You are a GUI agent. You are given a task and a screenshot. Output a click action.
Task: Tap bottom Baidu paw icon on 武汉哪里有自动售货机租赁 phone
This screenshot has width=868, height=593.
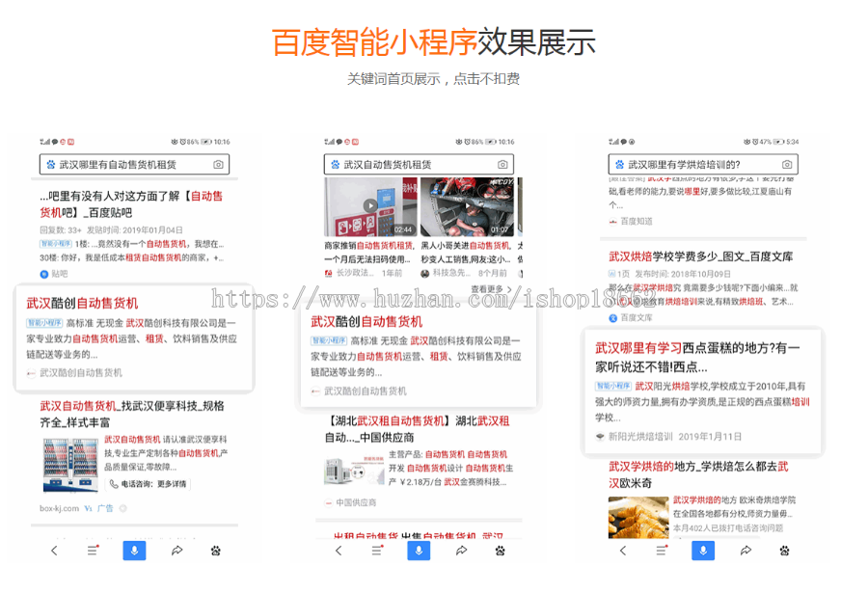click(216, 551)
